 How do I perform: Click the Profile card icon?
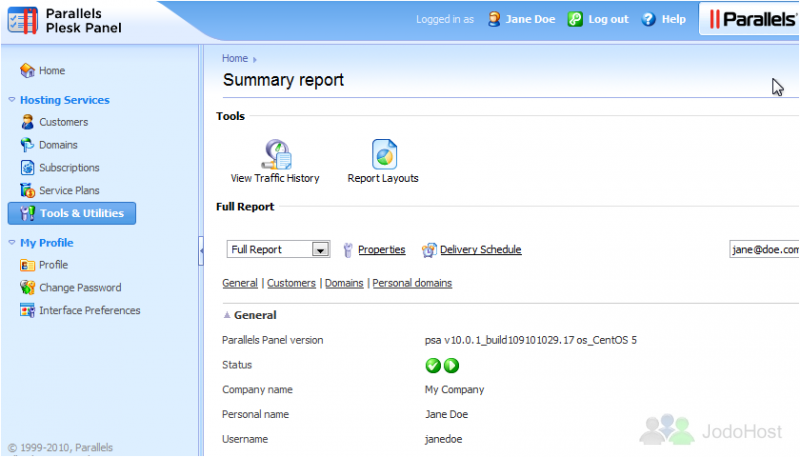coord(27,265)
